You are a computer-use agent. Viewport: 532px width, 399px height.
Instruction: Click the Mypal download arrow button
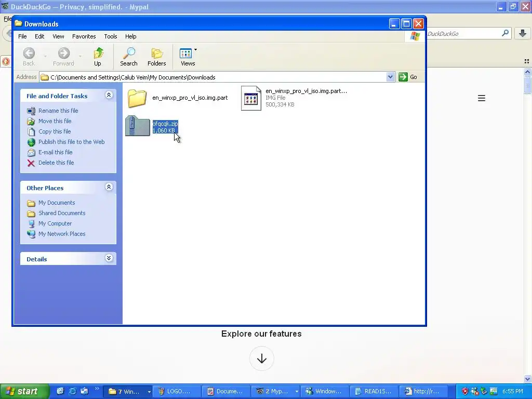523,33
